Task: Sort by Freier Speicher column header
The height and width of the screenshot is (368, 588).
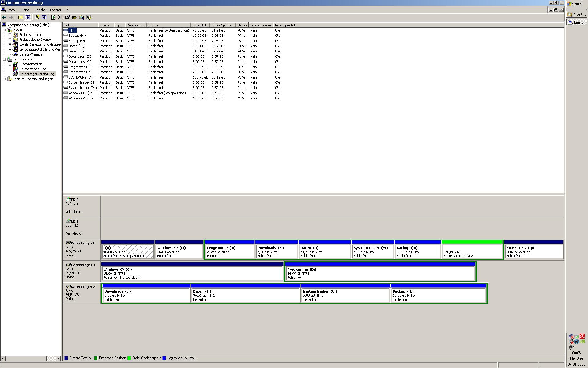Action: click(x=222, y=25)
